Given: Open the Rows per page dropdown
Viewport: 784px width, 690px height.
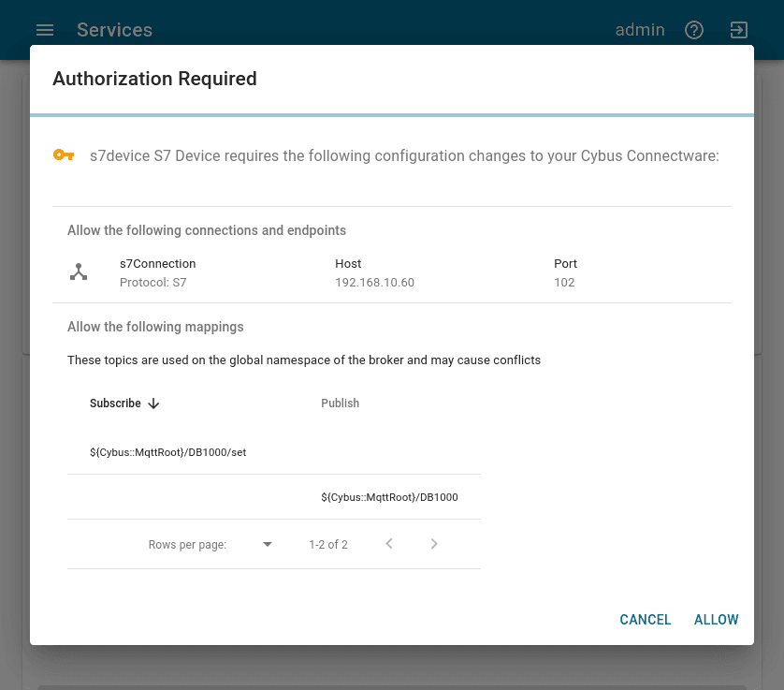Looking at the screenshot, I should coord(268,544).
